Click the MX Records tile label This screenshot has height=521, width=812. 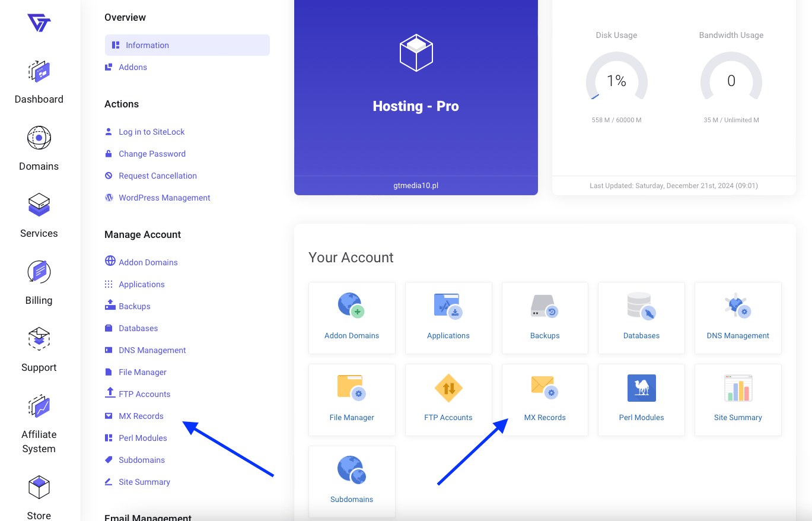pyautogui.click(x=544, y=417)
